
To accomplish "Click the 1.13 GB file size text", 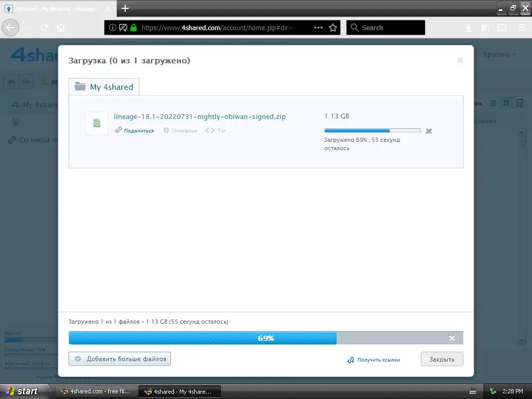I will point(337,116).
